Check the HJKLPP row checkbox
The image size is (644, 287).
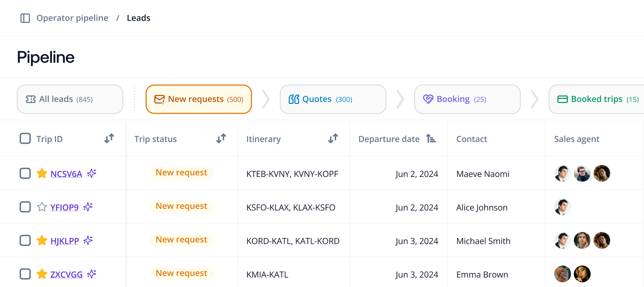point(25,240)
